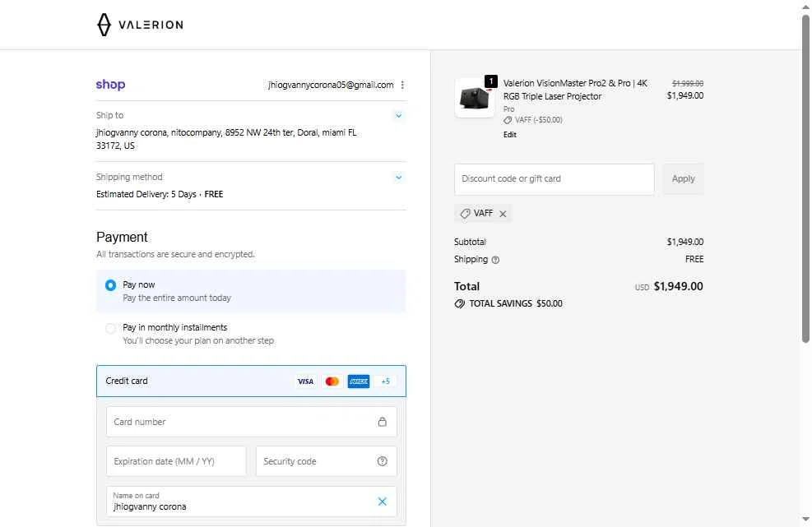The height and width of the screenshot is (527, 812).
Task: Clear the Name on card field
Action: tap(382, 502)
